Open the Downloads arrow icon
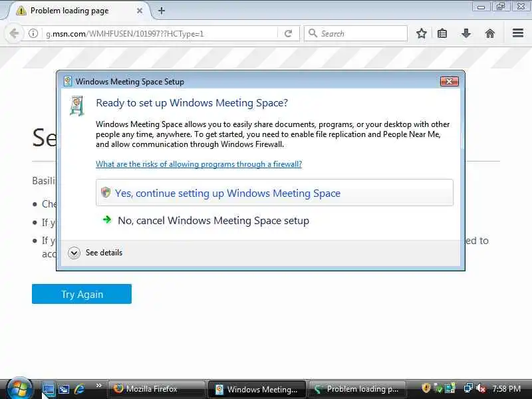The height and width of the screenshot is (399, 532). tap(466, 34)
